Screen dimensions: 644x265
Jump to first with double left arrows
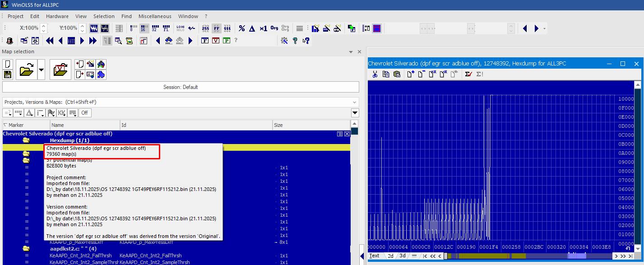(50, 41)
